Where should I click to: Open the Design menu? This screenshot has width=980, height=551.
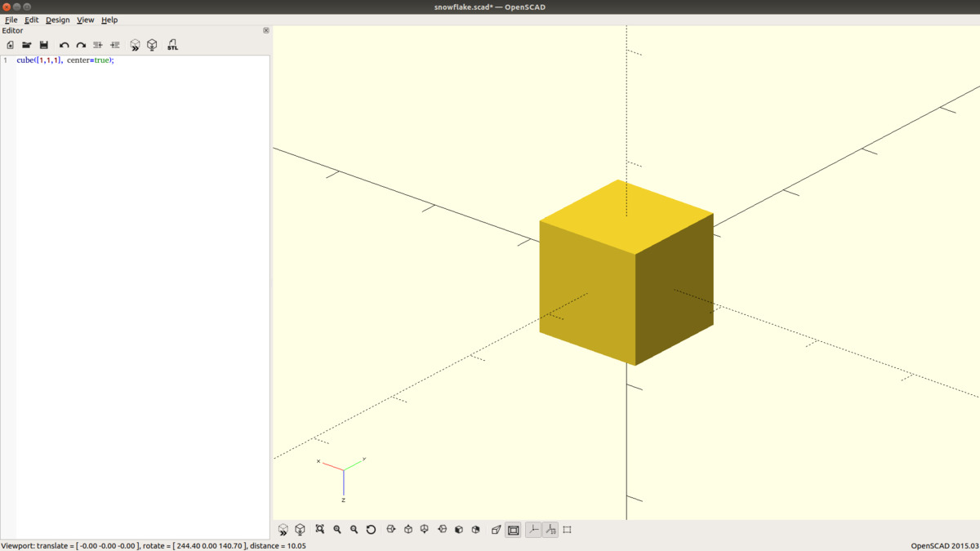[x=57, y=20]
